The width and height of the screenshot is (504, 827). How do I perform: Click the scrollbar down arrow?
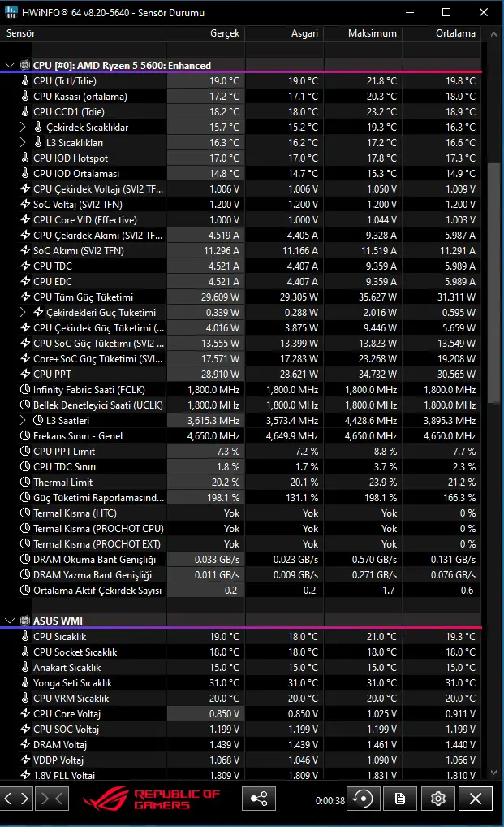click(x=493, y=773)
